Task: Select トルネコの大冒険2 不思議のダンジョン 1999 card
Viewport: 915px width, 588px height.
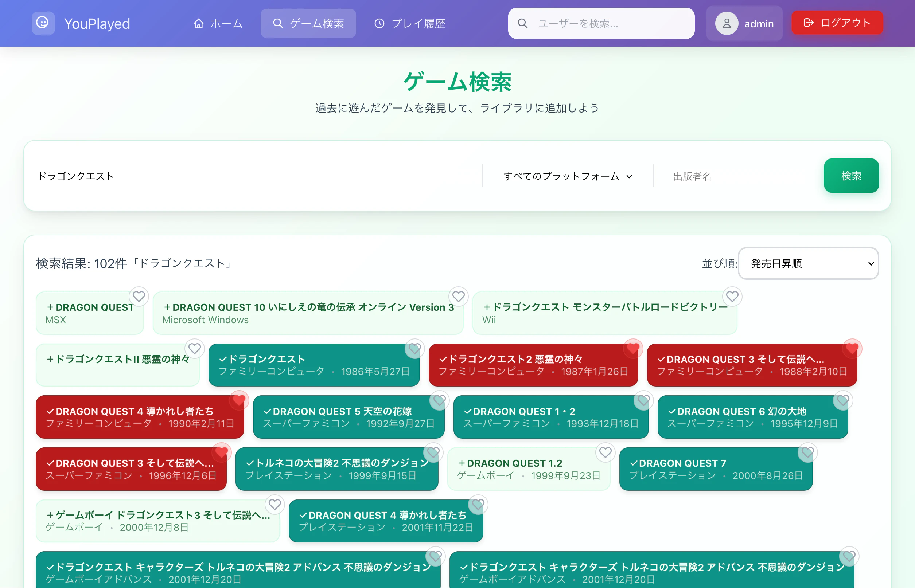Action: pos(336,469)
